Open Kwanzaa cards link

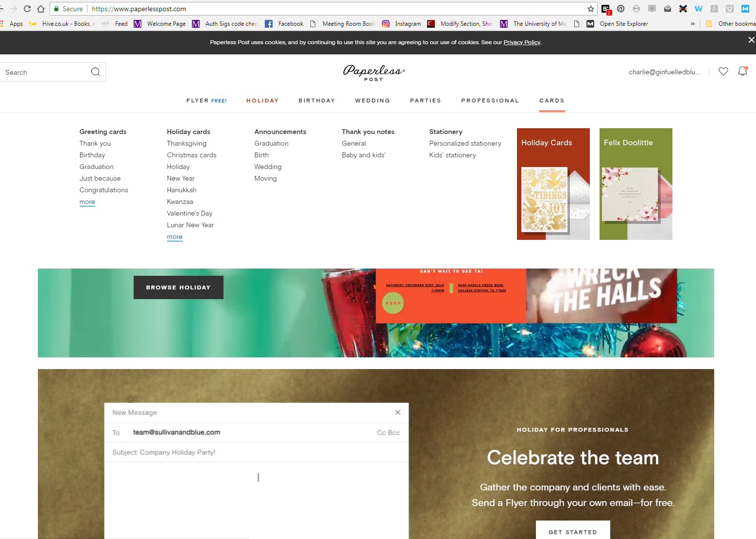(x=180, y=202)
